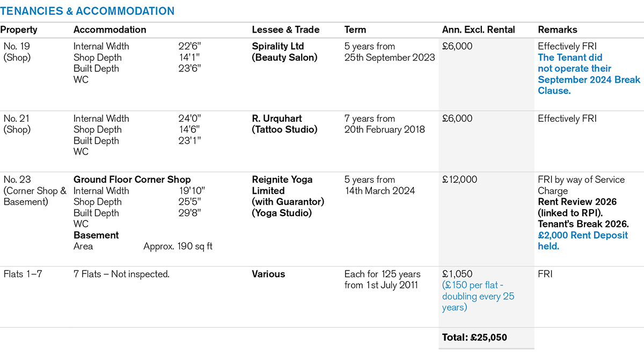Click the Total: £25,050 cell
Image resolution: width=644 pixels, height=354 pixels.
[x=474, y=337]
